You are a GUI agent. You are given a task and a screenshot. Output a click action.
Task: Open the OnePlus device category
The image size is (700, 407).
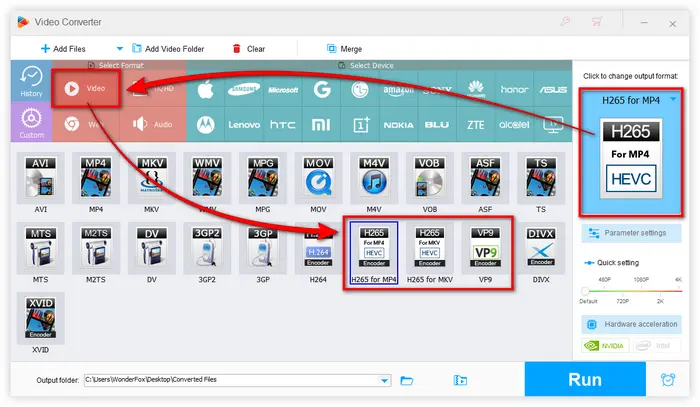(x=360, y=125)
